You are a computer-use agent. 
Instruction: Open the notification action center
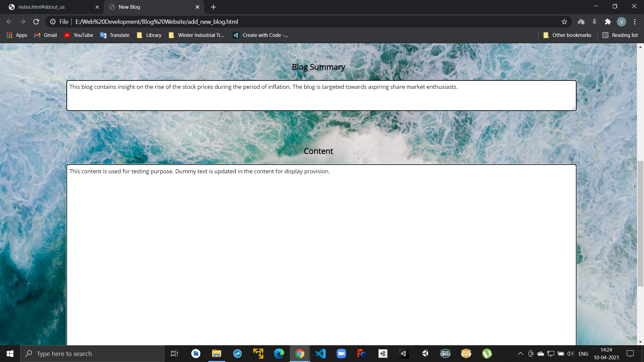(x=630, y=354)
